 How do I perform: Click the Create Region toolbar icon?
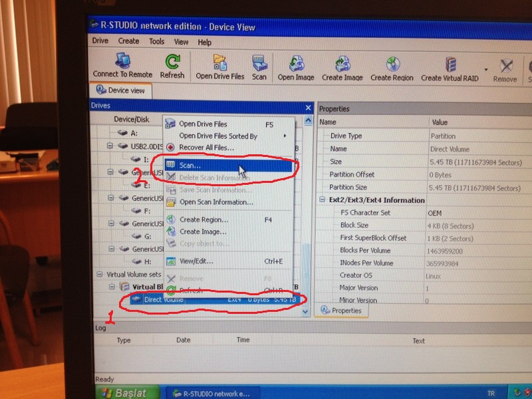point(392,69)
